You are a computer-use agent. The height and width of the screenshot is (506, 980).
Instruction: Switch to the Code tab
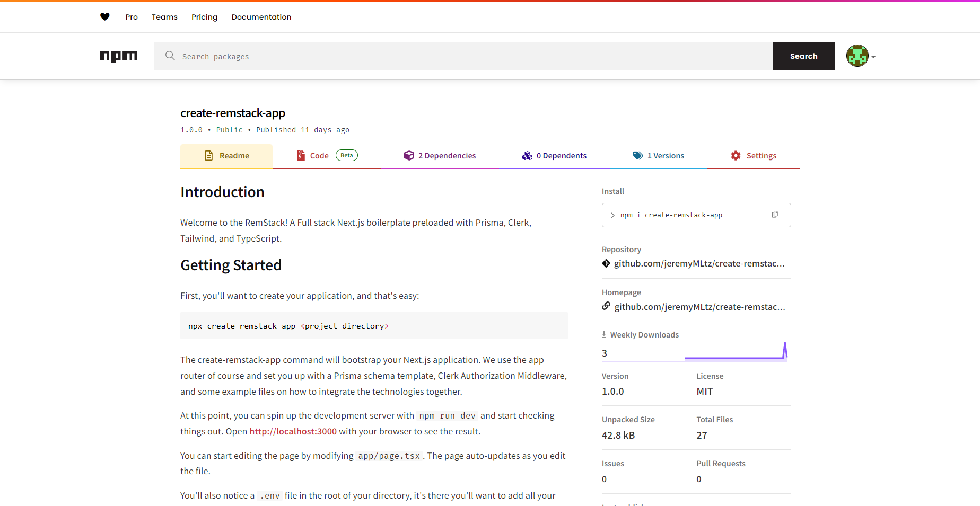pyautogui.click(x=327, y=156)
